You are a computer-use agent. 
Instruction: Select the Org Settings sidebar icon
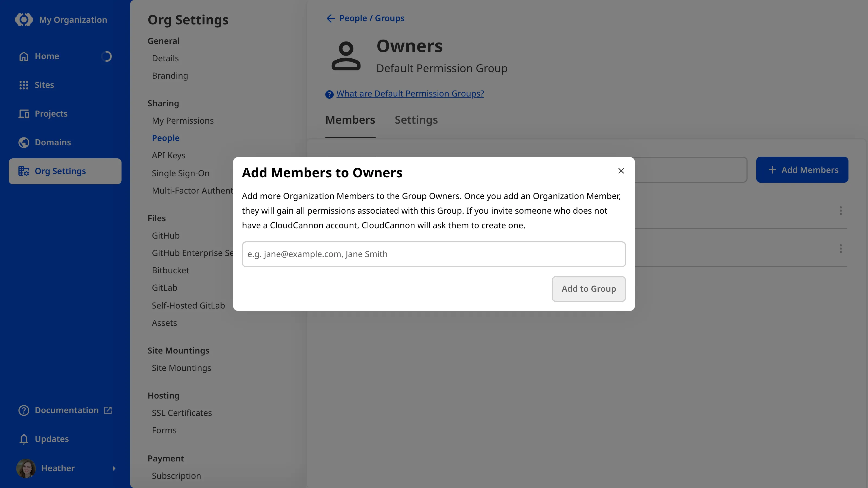(24, 171)
